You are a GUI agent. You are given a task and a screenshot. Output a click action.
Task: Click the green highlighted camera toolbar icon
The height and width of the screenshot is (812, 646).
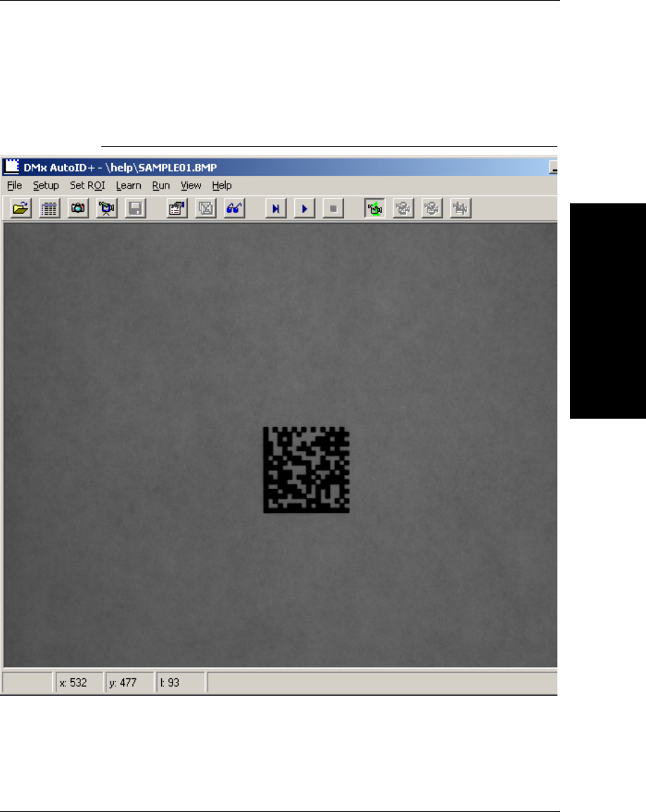pyautogui.click(x=375, y=209)
